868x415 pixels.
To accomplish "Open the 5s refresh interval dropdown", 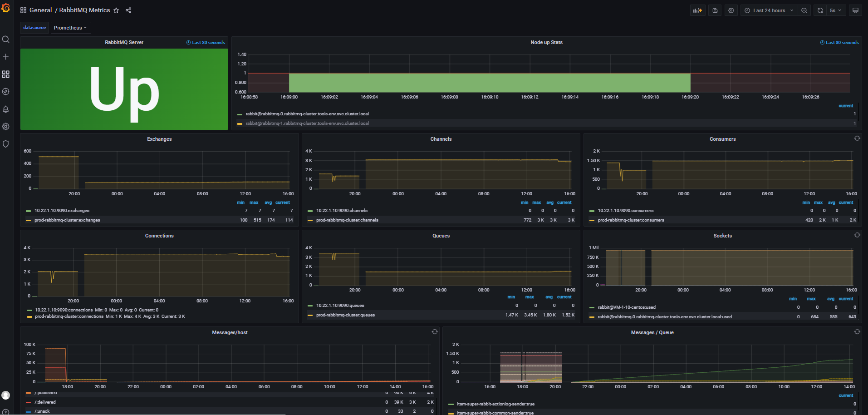I will coord(835,10).
